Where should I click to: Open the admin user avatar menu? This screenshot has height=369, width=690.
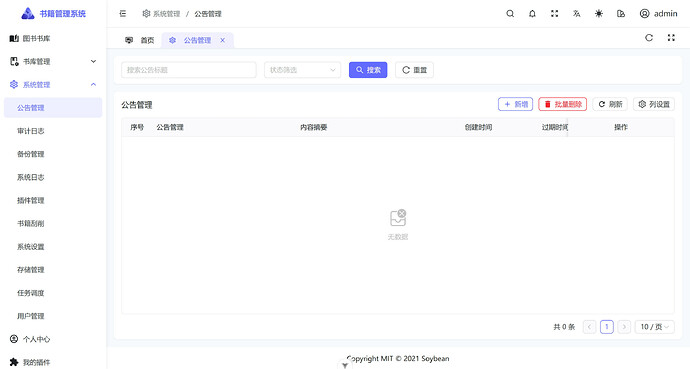pyautogui.click(x=658, y=14)
